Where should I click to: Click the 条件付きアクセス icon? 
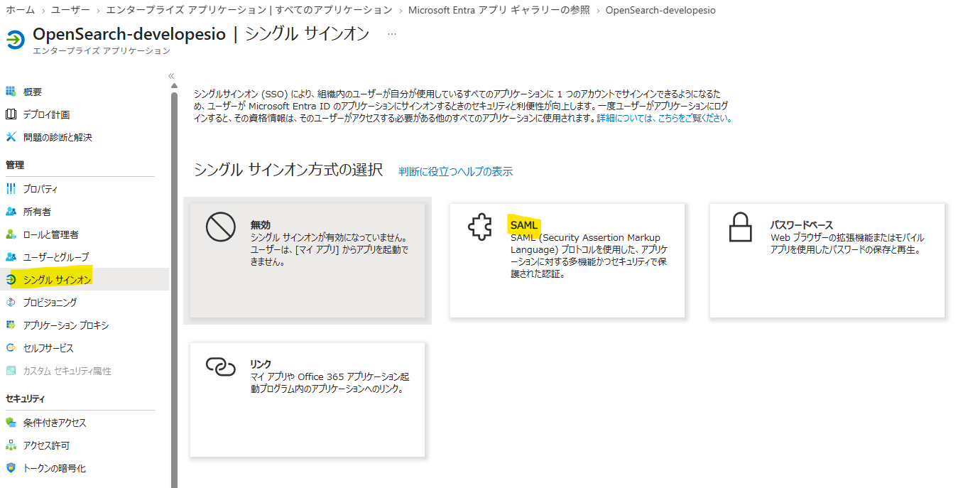(x=11, y=423)
